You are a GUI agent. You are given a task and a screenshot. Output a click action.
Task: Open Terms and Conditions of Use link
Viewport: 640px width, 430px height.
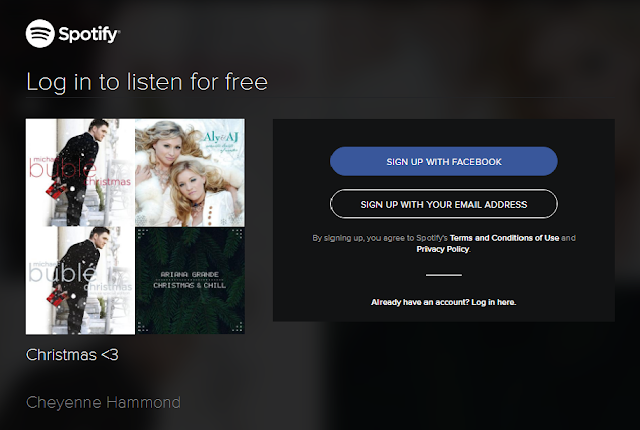point(504,238)
